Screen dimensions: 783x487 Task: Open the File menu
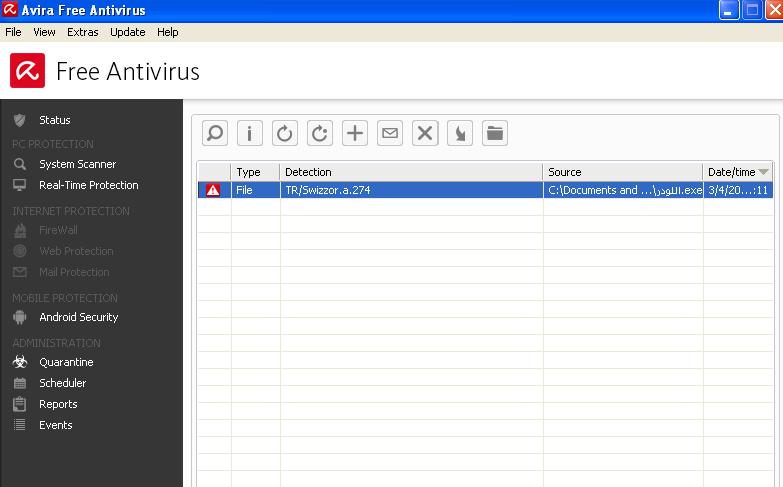[x=13, y=32]
